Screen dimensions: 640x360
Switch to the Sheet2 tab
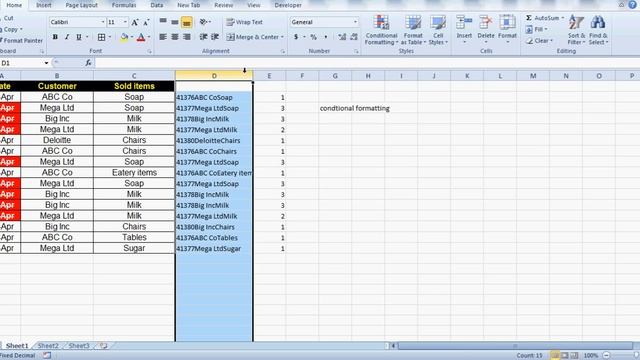tap(48, 346)
